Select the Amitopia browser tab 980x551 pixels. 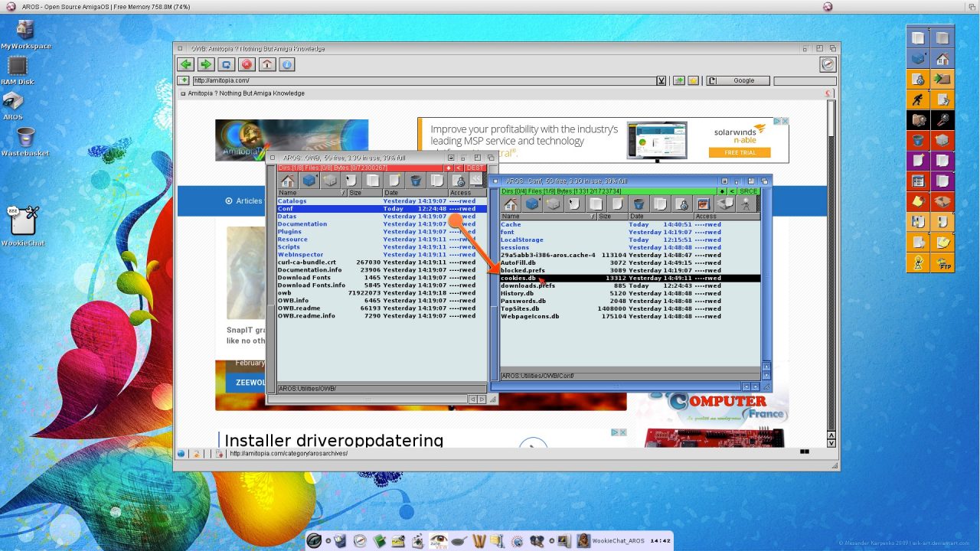coord(247,93)
